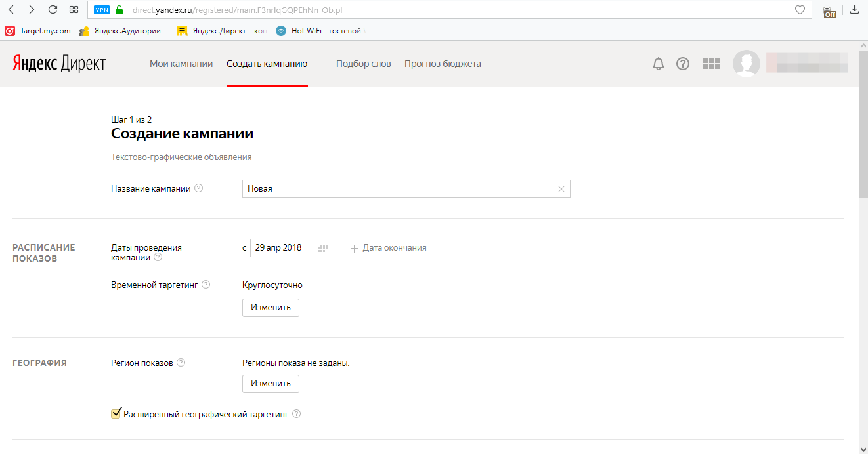This screenshot has width=868, height=454.
Task: Show help hint for Даты проведения кампании
Action: [x=158, y=258]
